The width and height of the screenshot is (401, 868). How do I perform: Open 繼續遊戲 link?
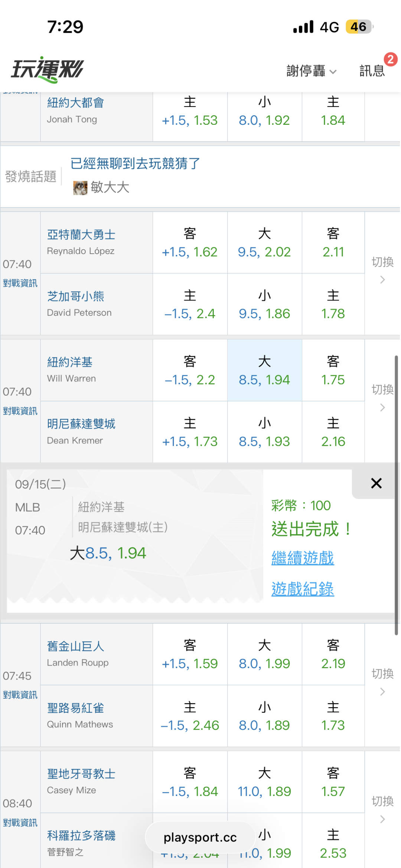pyautogui.click(x=303, y=557)
